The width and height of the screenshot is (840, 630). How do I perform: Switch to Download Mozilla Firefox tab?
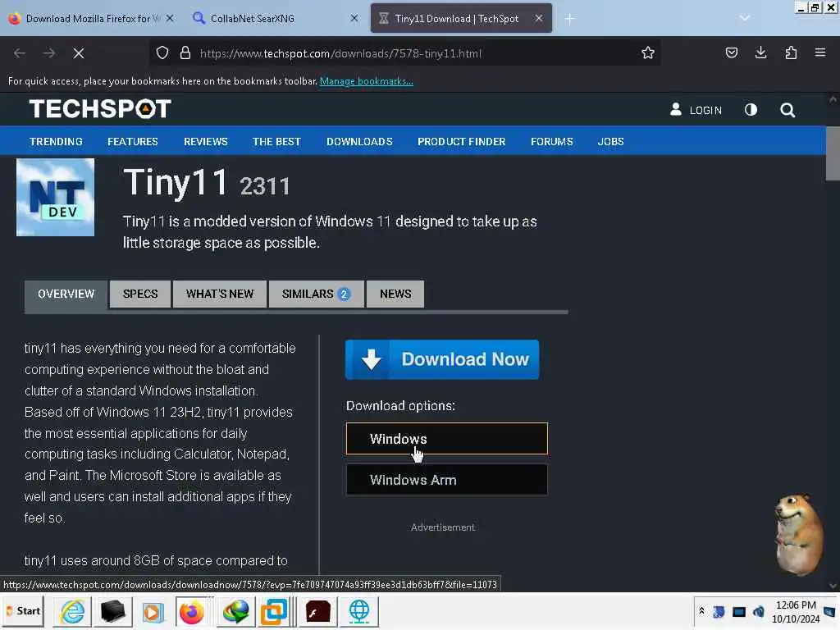click(91, 18)
